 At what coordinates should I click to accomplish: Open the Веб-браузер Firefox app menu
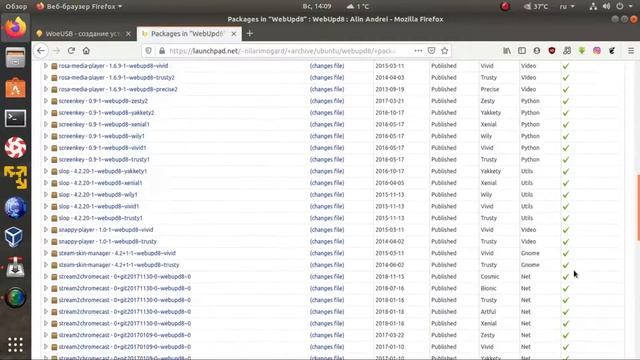click(80, 6)
